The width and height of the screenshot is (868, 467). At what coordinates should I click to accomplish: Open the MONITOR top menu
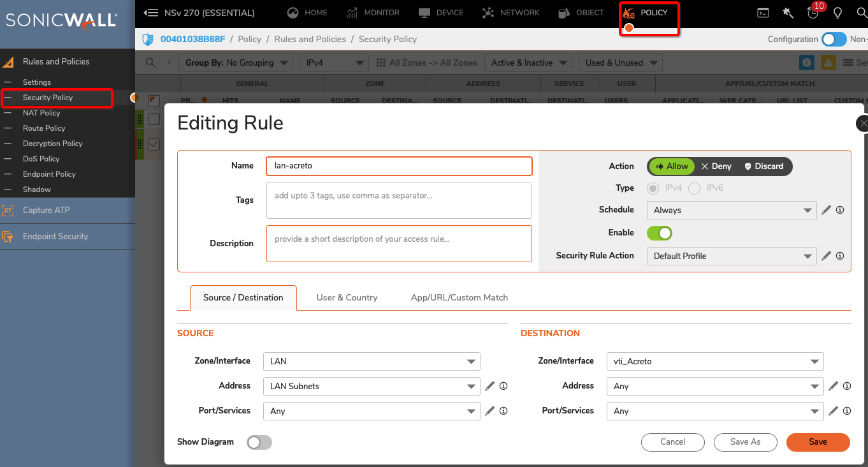click(x=373, y=13)
